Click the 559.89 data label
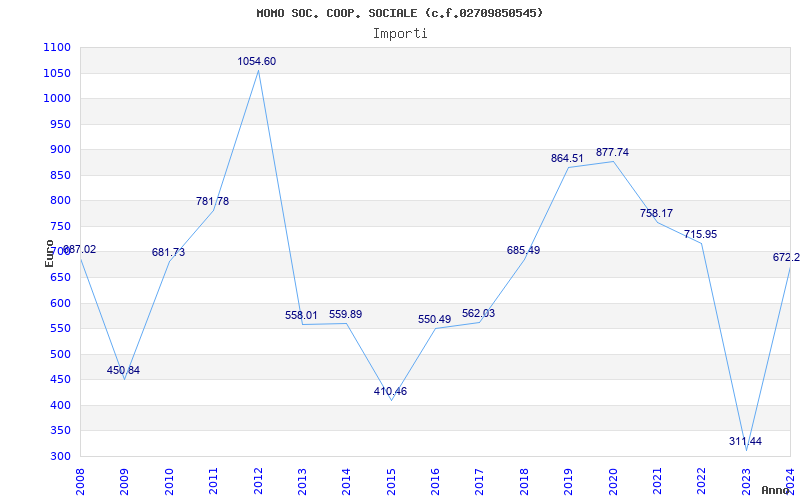This screenshot has height=500, width=800. click(345, 314)
